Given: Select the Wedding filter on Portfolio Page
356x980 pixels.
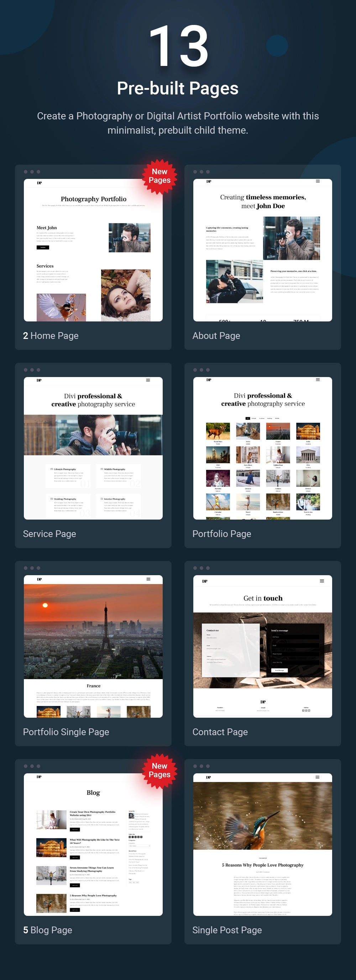Looking at the screenshot, I should (269, 418).
